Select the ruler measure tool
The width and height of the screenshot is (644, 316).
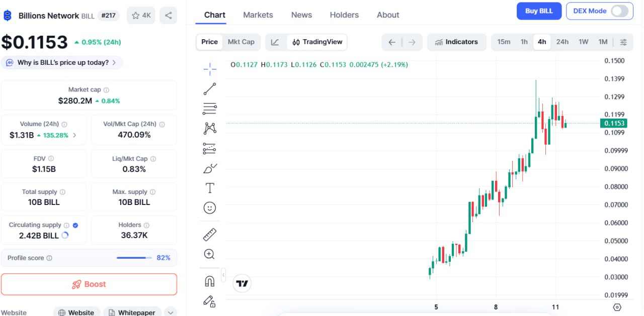(x=210, y=234)
